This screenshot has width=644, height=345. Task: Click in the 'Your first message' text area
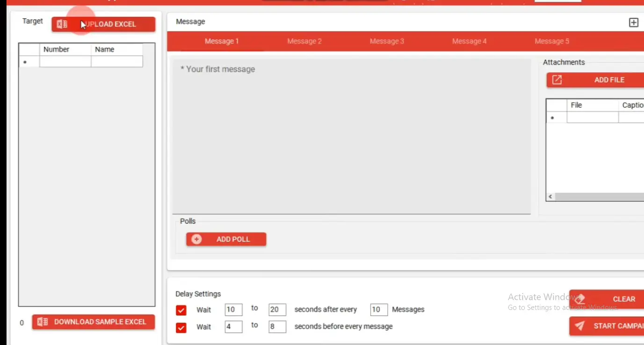point(351,136)
